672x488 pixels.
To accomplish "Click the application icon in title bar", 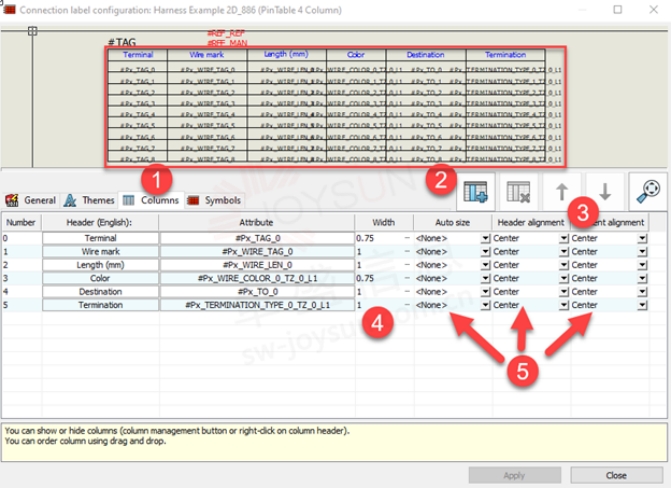I will click(9, 9).
